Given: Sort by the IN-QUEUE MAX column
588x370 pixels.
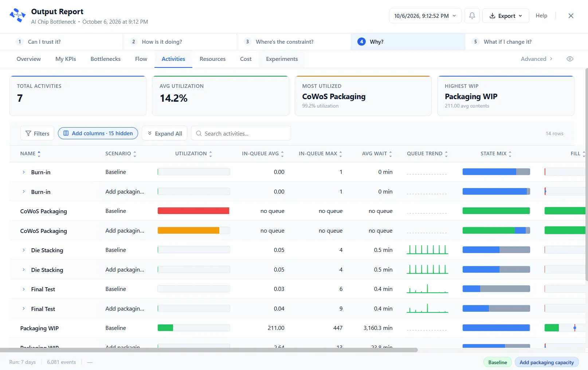Looking at the screenshot, I should (x=320, y=153).
